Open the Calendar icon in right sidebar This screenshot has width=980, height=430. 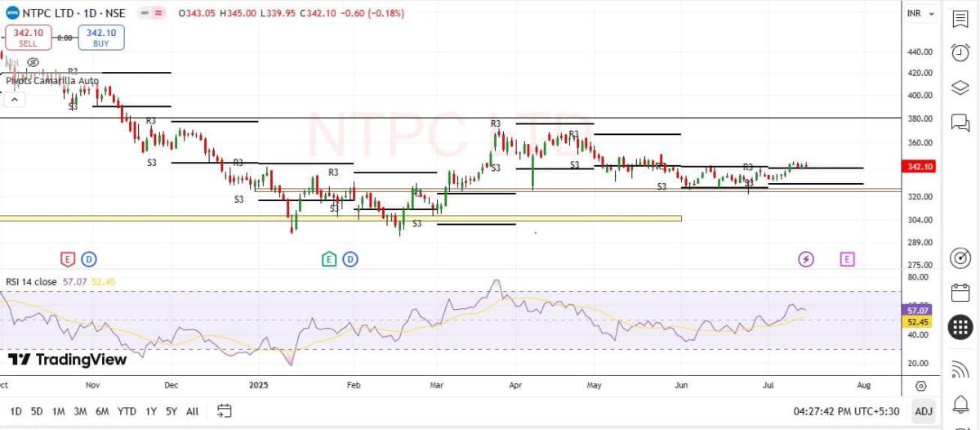pyautogui.click(x=960, y=293)
